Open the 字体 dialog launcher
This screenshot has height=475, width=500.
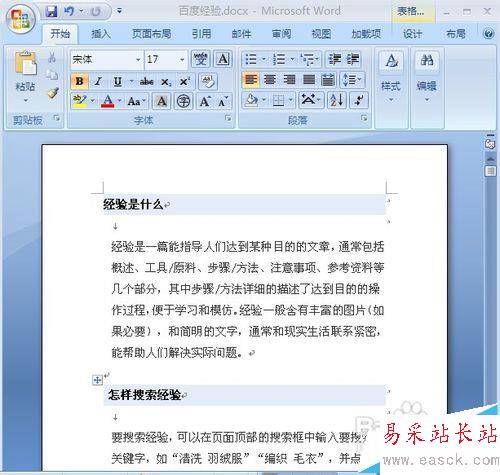tap(228, 118)
